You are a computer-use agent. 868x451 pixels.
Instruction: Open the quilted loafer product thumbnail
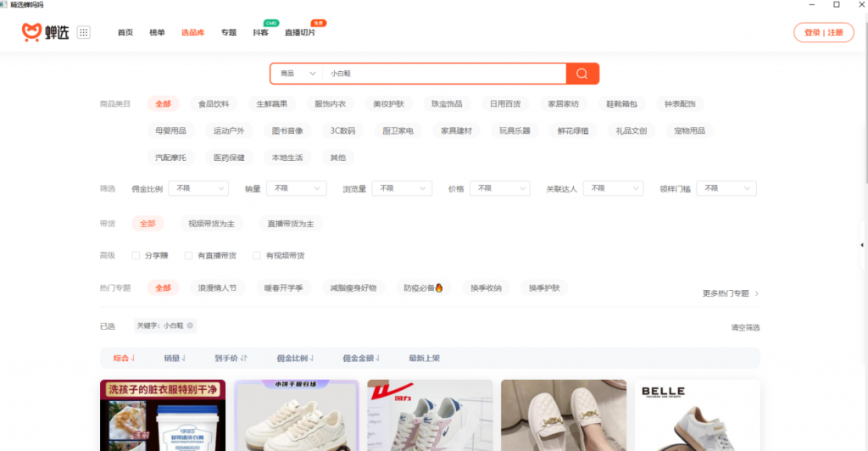pos(564,415)
